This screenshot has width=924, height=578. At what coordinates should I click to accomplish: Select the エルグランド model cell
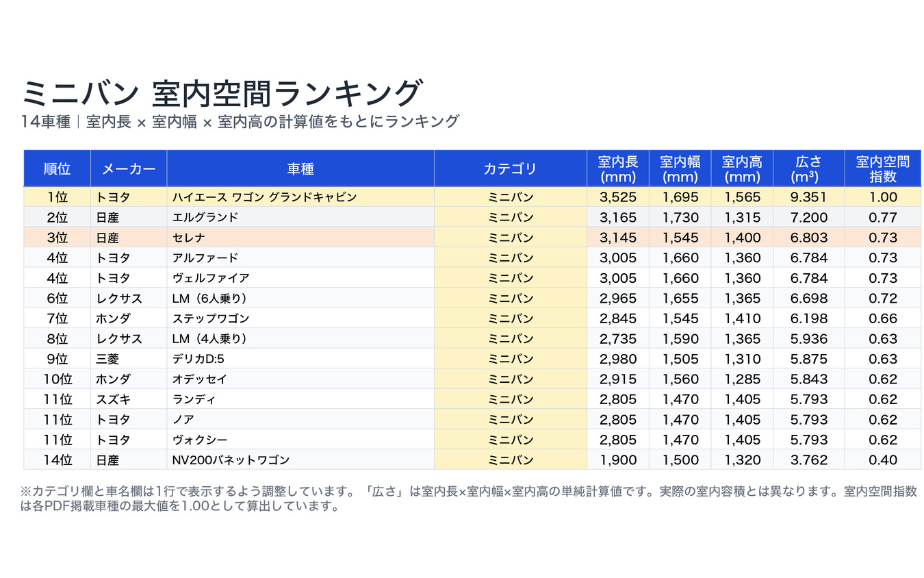[300, 217]
